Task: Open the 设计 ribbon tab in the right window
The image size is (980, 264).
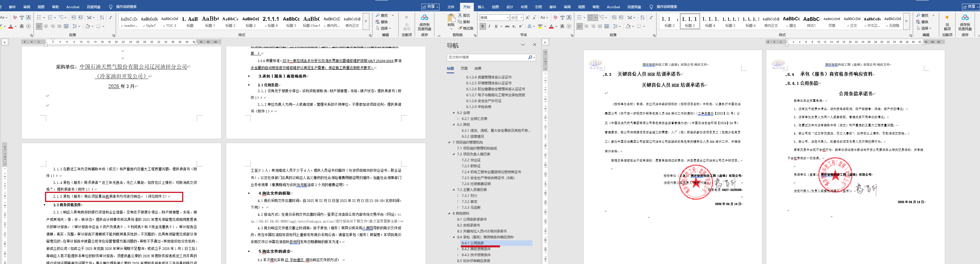Action: [x=510, y=7]
